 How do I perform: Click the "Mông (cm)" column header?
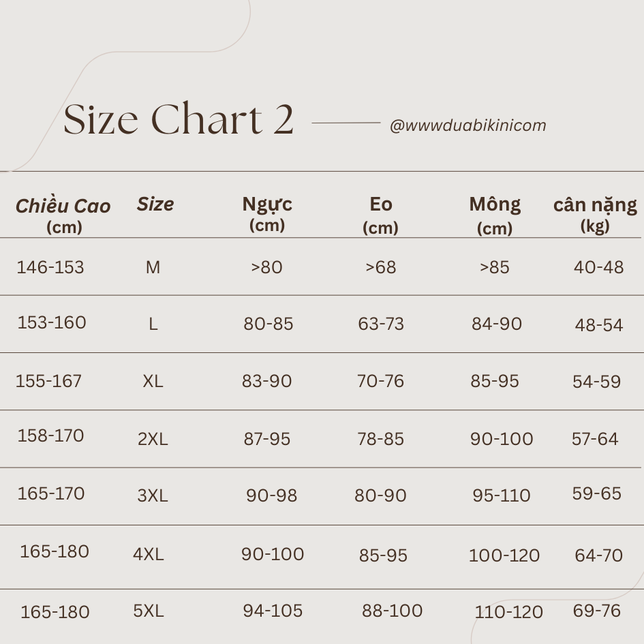point(495,215)
